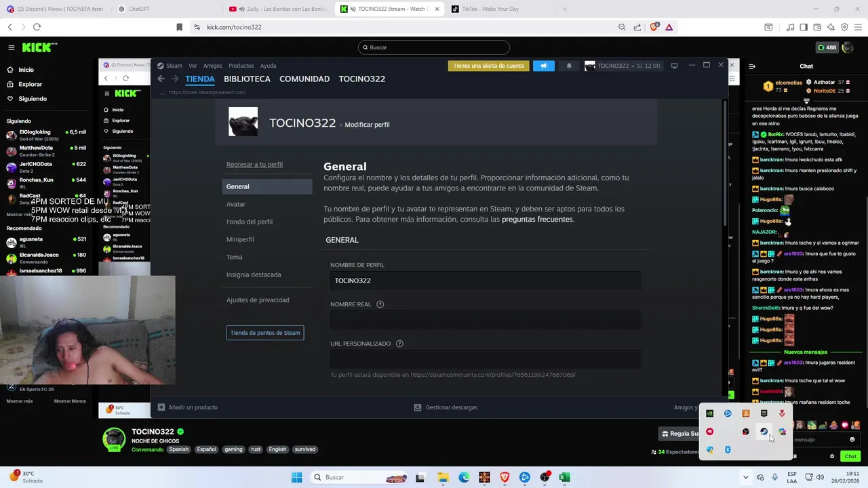868x488 pixels.
Task: Click Tienda de puntos de Steam button
Action: (265, 333)
